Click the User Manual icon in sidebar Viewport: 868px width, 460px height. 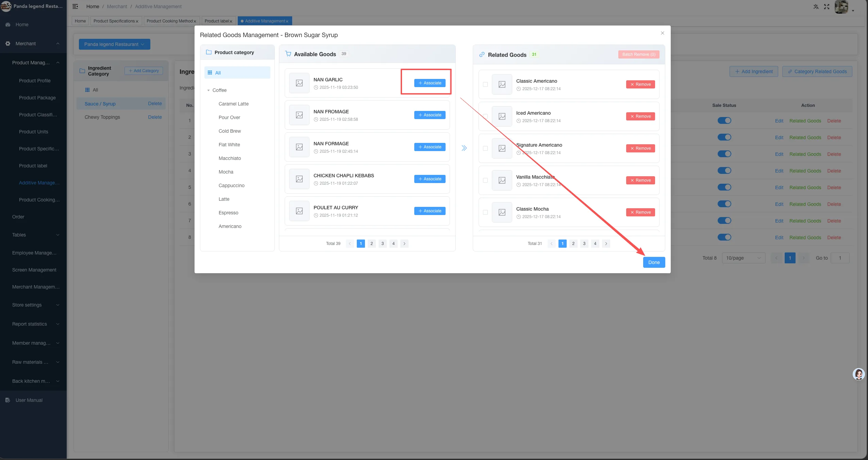(8, 400)
